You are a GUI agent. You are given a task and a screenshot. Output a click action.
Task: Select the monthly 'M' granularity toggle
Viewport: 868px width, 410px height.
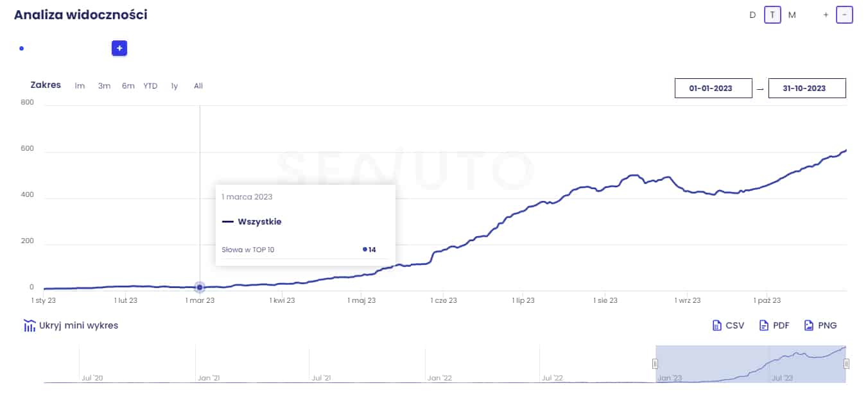click(x=792, y=15)
